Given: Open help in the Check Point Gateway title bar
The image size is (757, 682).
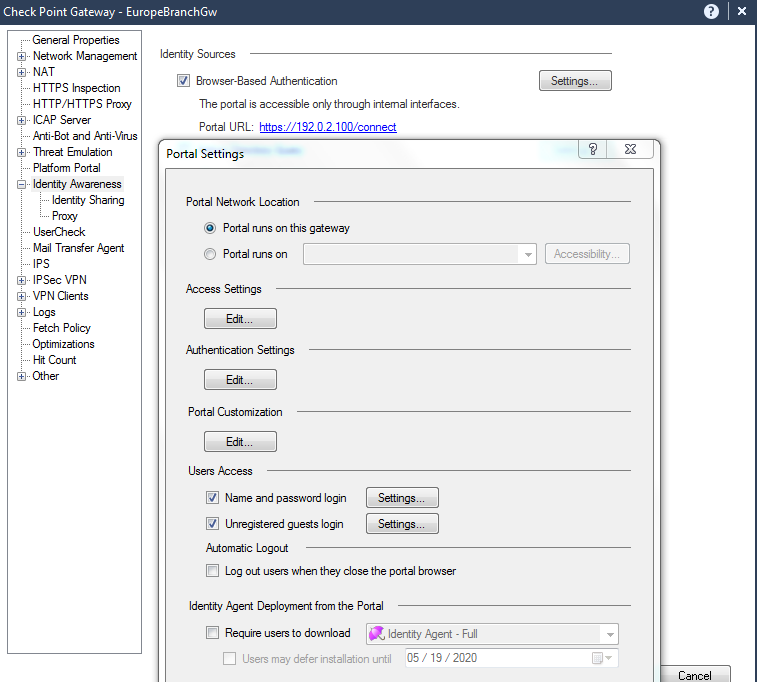Looking at the screenshot, I should click(x=711, y=12).
